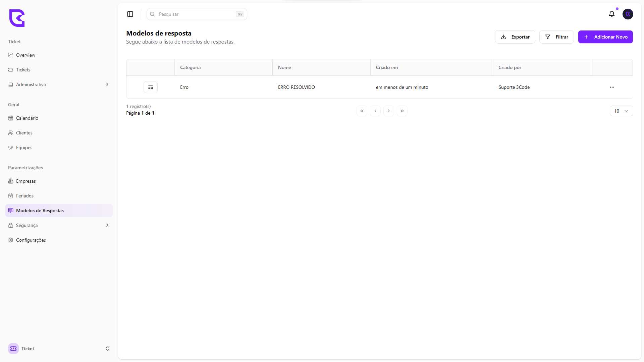The width and height of the screenshot is (644, 362).
Task: Navigate to Feriados
Action: 25,196
